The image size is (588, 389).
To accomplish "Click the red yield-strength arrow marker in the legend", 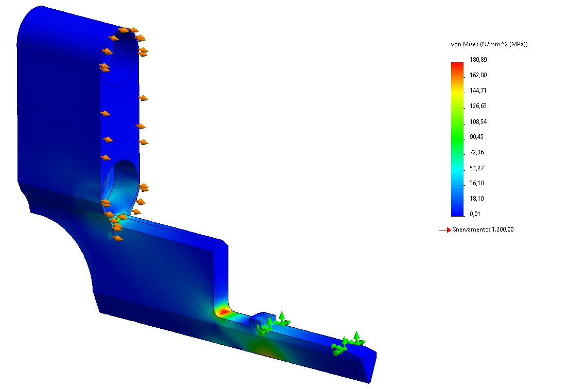I will click(x=444, y=230).
